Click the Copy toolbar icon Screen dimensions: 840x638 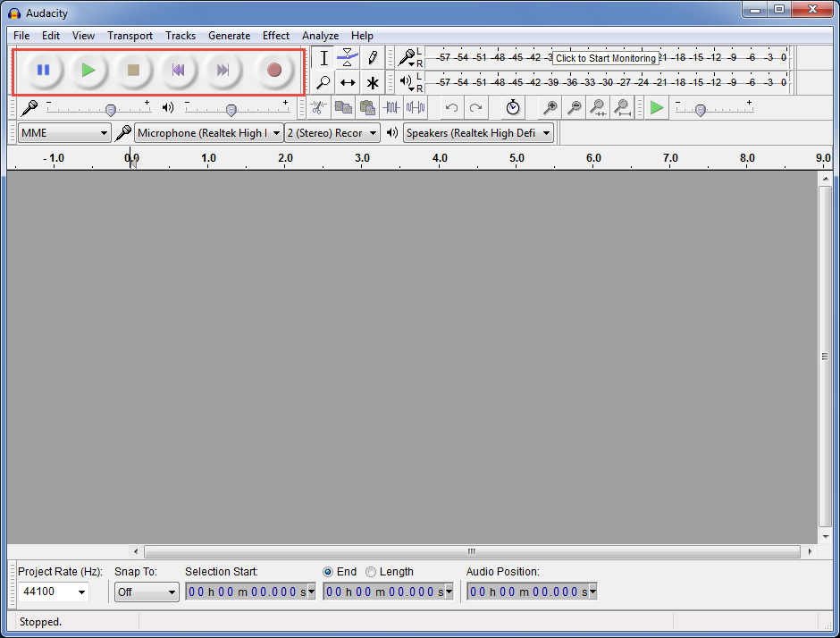tap(343, 107)
